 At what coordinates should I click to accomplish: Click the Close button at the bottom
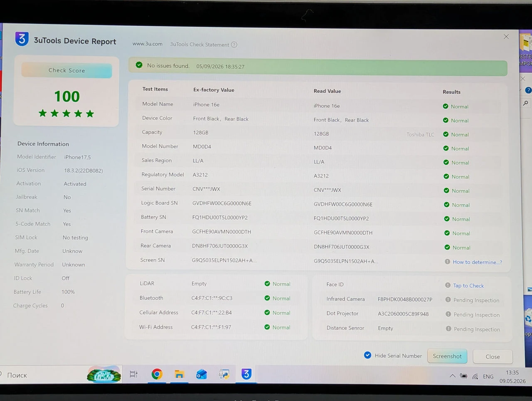[x=493, y=356]
